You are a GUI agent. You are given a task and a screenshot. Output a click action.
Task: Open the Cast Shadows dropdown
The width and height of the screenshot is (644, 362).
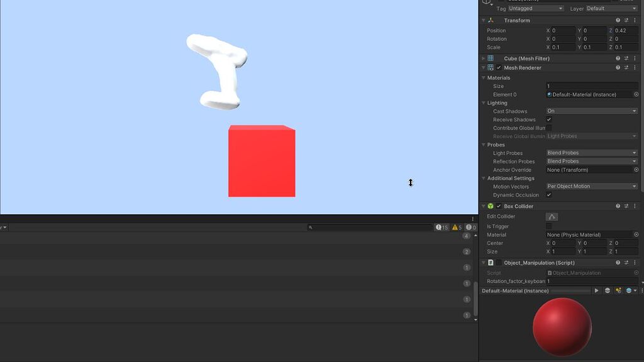tap(591, 111)
